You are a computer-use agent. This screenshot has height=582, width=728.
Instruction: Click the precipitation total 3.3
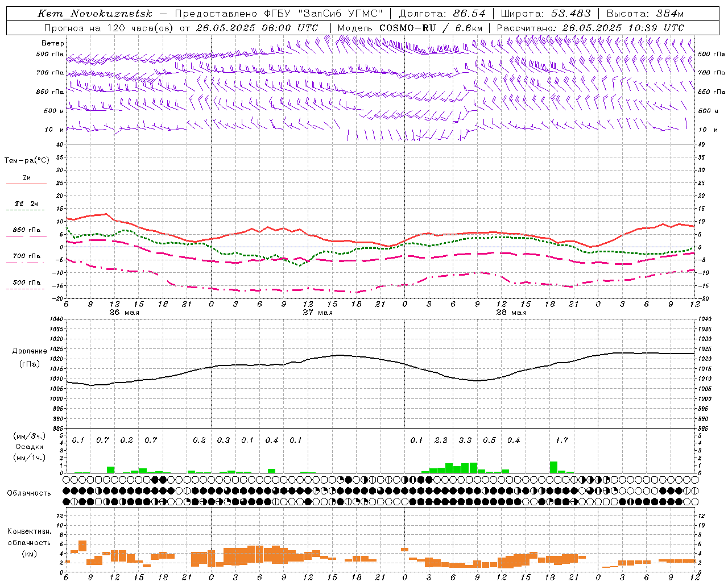[x=465, y=440]
